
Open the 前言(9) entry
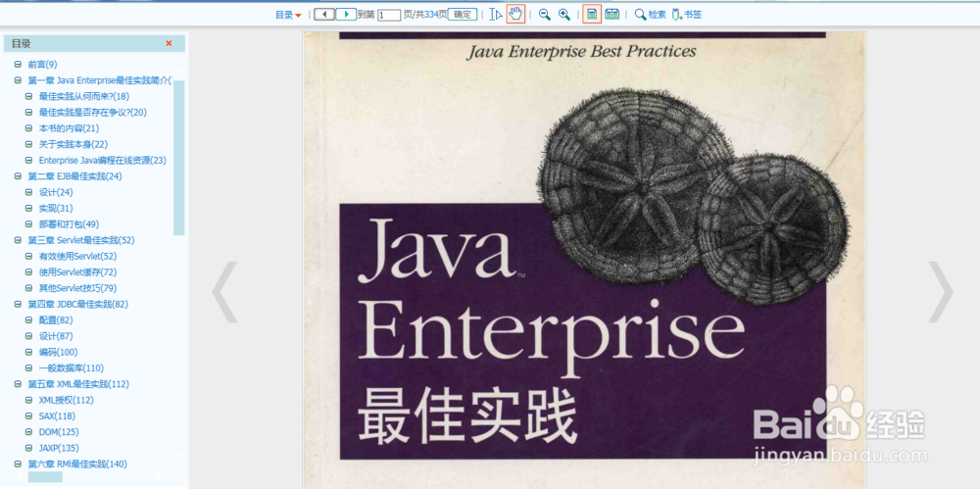pyautogui.click(x=42, y=65)
